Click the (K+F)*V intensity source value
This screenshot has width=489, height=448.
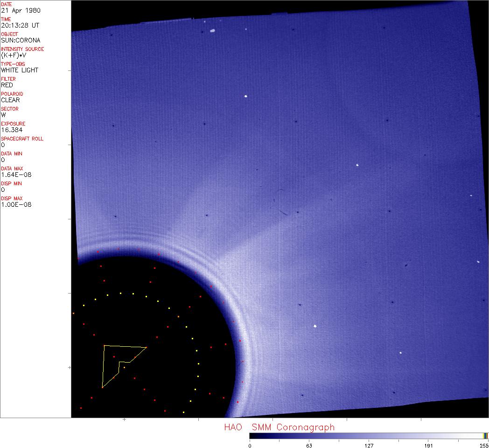pos(14,55)
